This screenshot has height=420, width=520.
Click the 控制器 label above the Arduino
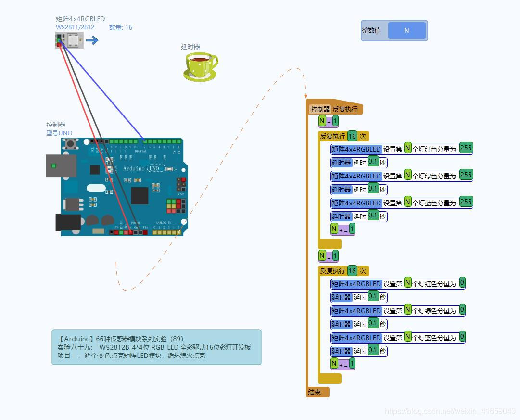tap(56, 125)
